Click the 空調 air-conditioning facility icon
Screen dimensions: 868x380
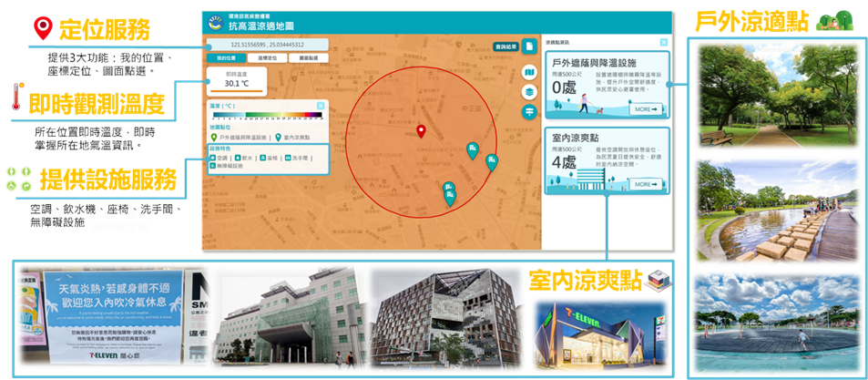pyautogui.click(x=212, y=158)
